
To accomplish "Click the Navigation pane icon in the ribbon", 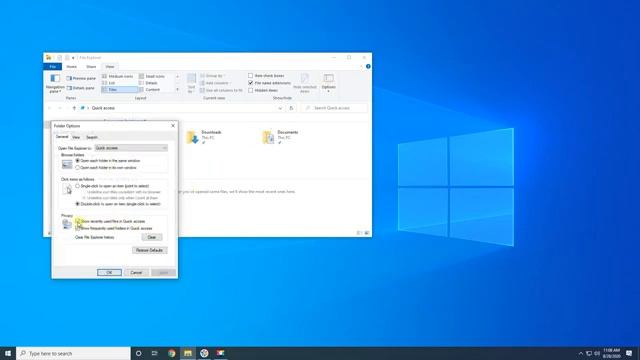I will 55,78.
